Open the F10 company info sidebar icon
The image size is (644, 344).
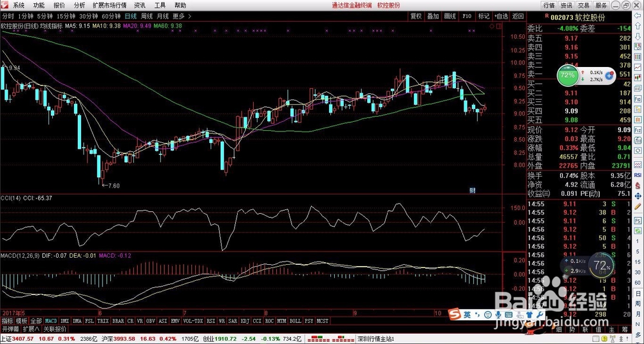point(638,98)
